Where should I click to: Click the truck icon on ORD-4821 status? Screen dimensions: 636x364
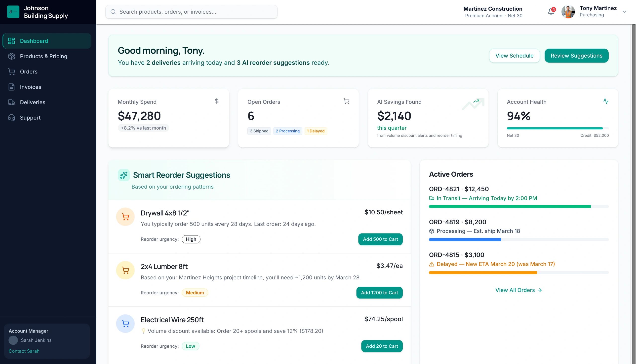pos(432,198)
